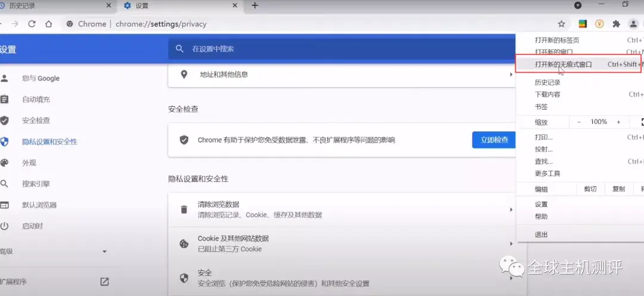
Task: Open the 扩展程序 external link icon
Action: tap(104, 282)
